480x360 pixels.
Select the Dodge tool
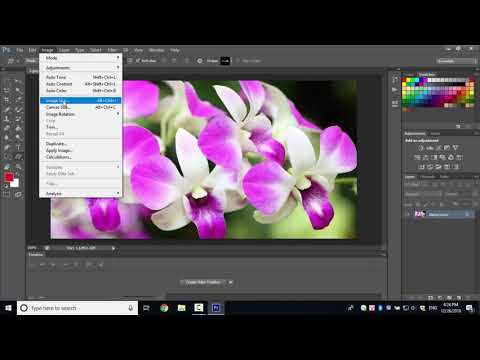pyautogui.click(x=18, y=137)
